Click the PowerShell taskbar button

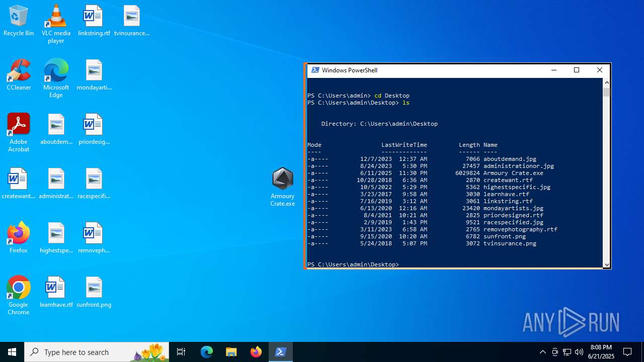click(x=281, y=352)
